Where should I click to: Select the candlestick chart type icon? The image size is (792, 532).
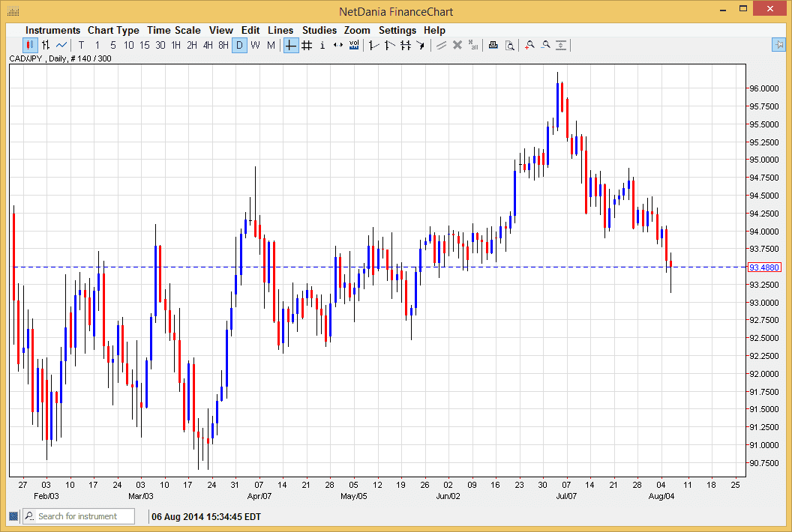pos(30,45)
